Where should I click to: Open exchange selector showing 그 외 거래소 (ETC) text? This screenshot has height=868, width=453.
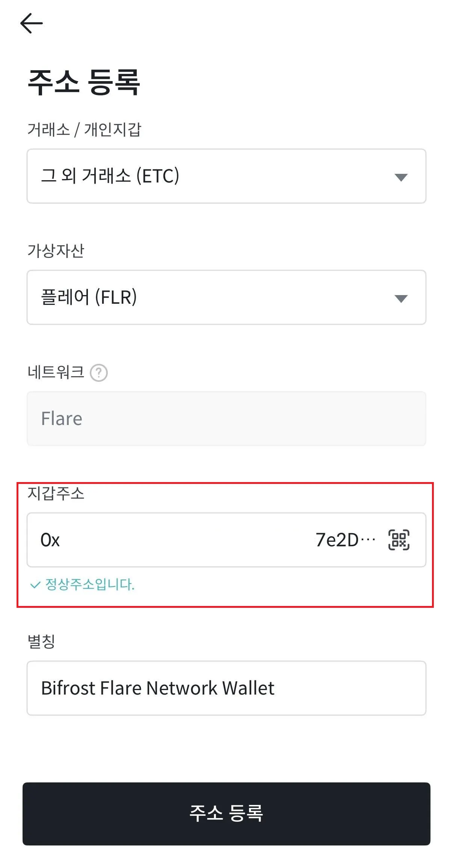point(110,176)
